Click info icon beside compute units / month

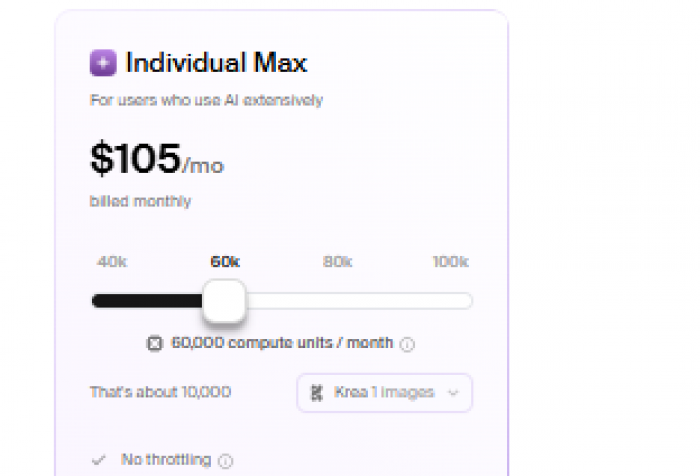tap(407, 344)
